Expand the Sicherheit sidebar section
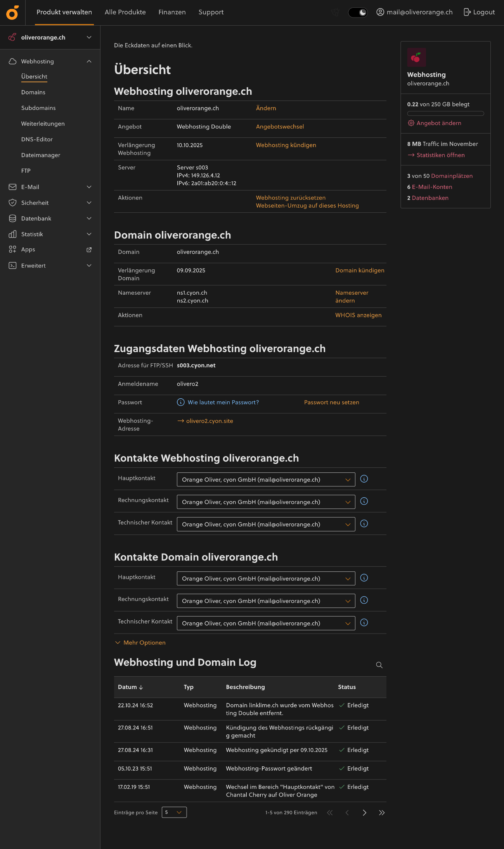This screenshot has width=504, height=849. coord(89,203)
